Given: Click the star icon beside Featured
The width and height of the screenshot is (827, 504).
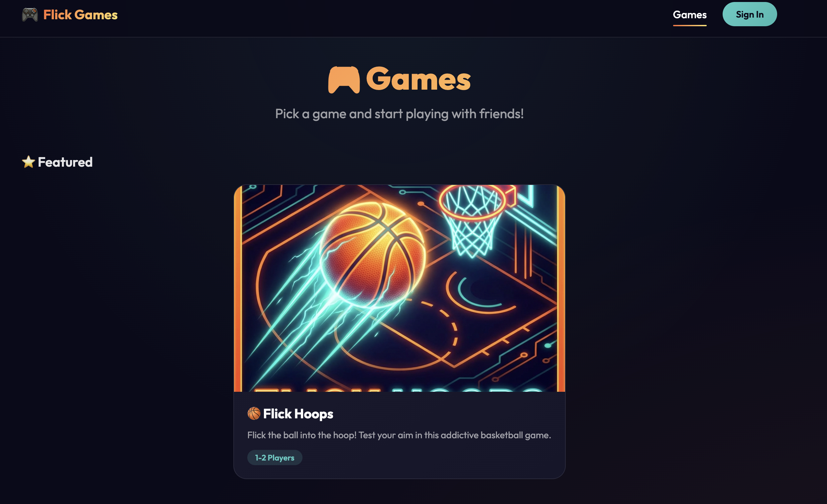Looking at the screenshot, I should point(29,162).
